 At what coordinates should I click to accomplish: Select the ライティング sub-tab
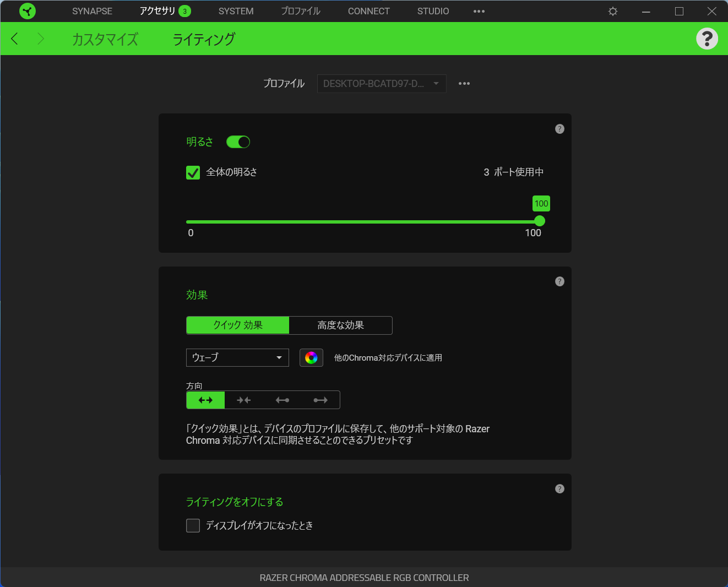click(x=204, y=39)
